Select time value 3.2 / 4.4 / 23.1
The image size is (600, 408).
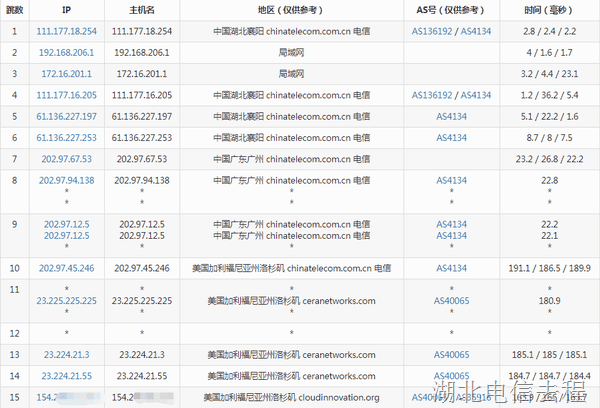pyautogui.click(x=549, y=74)
